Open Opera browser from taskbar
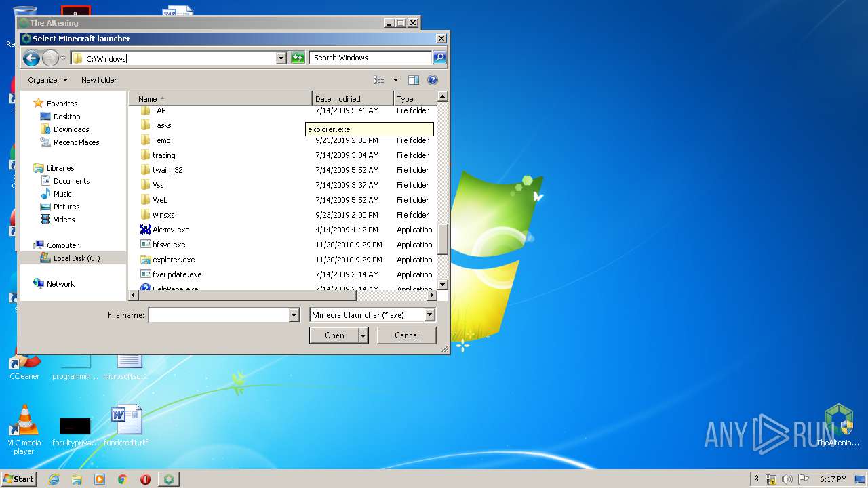Viewport: 868px width, 488px height. [145, 479]
